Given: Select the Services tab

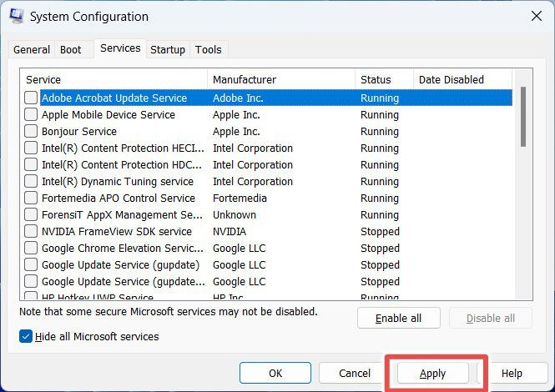Looking at the screenshot, I should click(120, 48).
